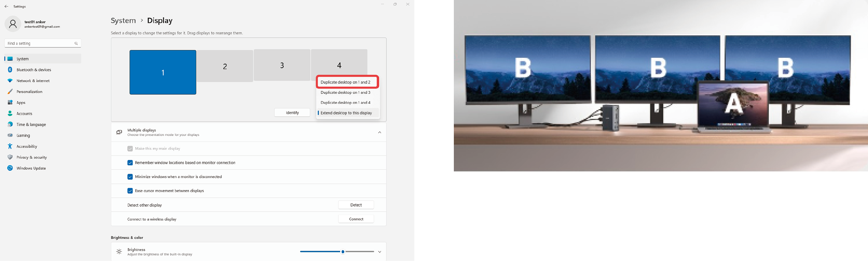Select the Personalization brush icon
The image size is (868, 261).
(x=10, y=92)
